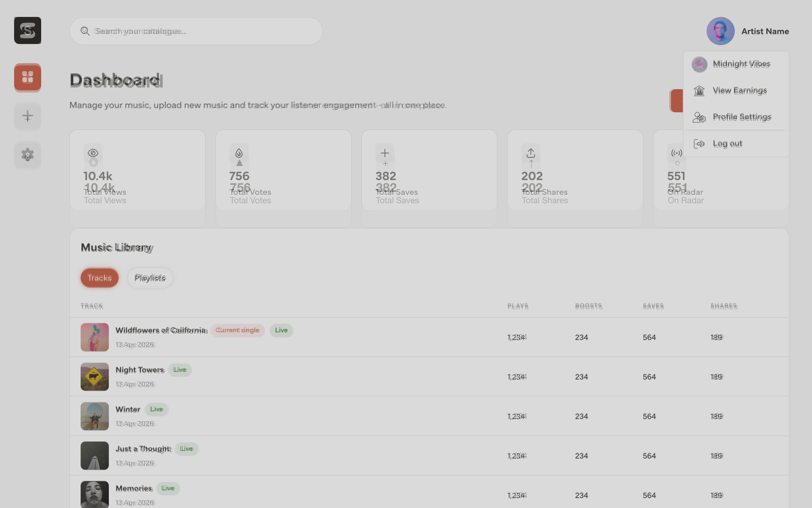This screenshot has width=812, height=508.
Task: Open the Wildflowers of California track title
Action: click(161, 330)
